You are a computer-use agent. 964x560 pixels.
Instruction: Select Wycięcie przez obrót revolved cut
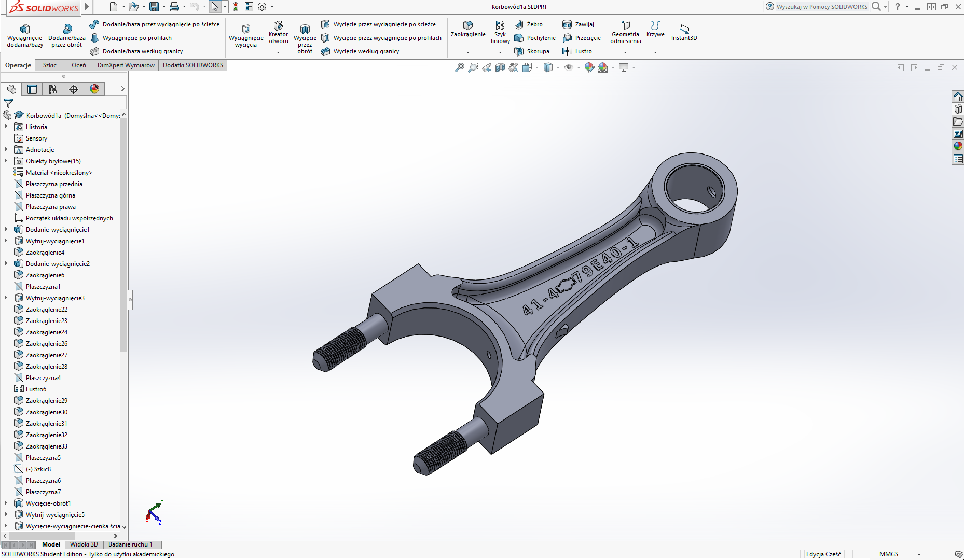pyautogui.click(x=305, y=38)
